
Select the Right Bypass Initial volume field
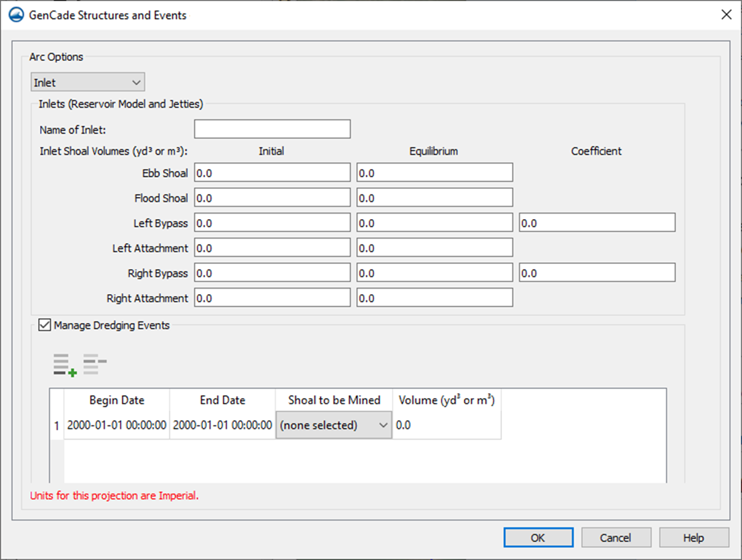(273, 273)
